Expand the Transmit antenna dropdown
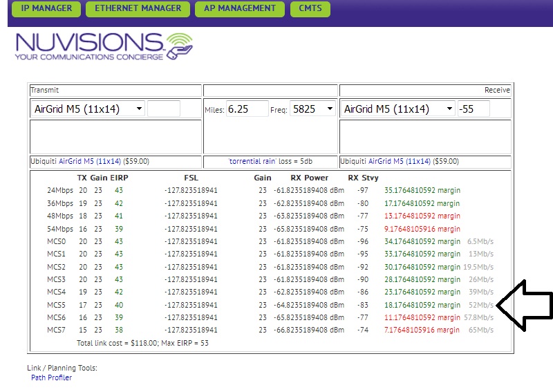Screen dimensions: 553x392 [x=88, y=109]
